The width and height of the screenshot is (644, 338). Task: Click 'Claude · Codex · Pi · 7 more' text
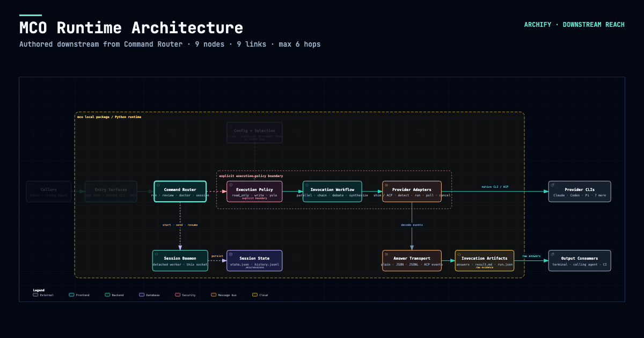[580, 195]
